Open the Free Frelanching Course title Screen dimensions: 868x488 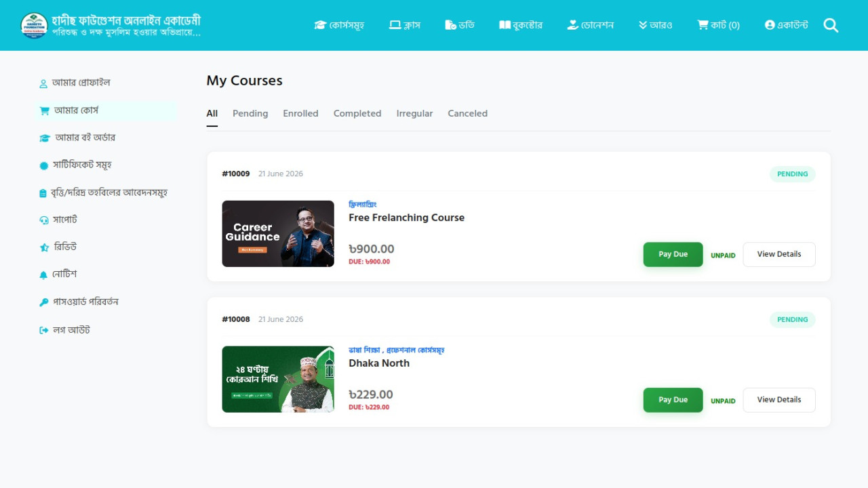coord(406,218)
